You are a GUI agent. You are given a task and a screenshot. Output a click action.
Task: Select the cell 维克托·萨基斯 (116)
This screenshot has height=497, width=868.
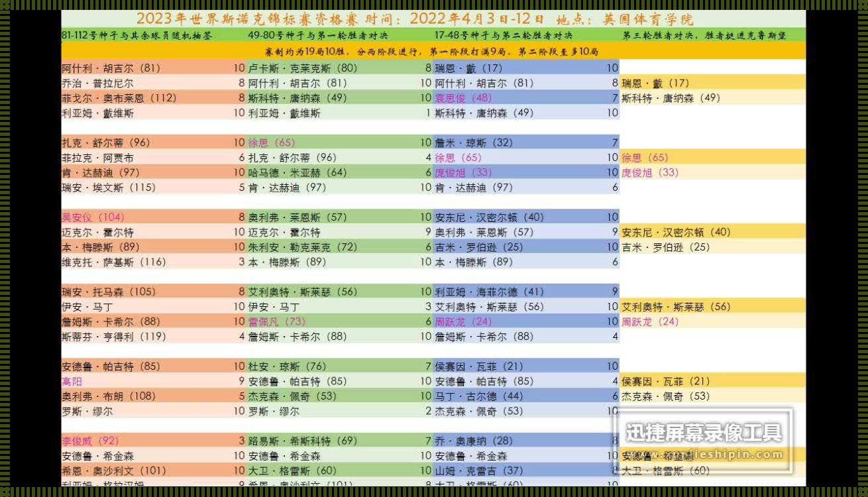coord(114,262)
